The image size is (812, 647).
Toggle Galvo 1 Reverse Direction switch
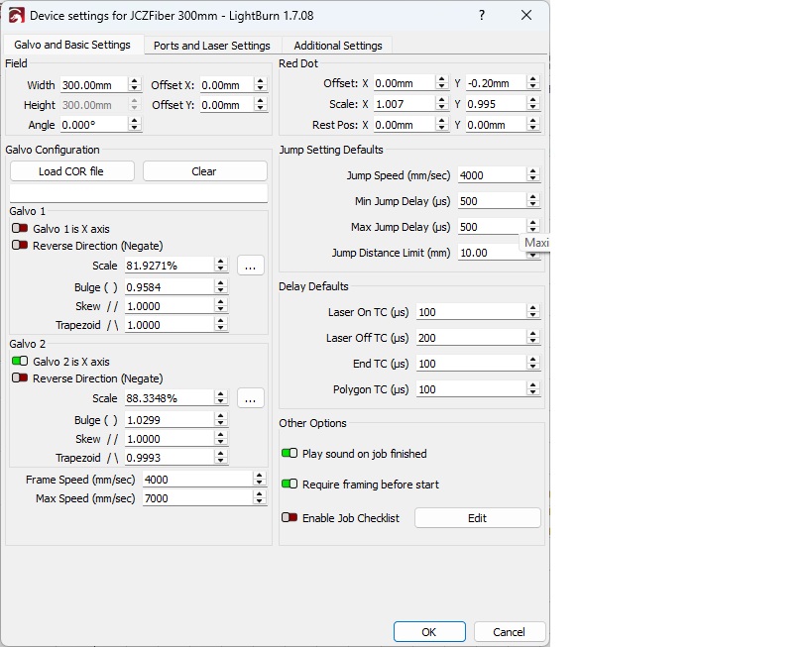click(20, 246)
